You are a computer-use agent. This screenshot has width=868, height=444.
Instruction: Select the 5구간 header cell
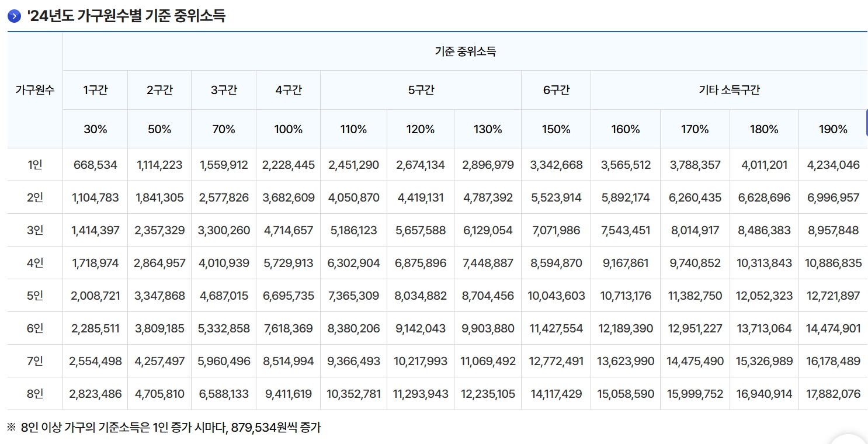pos(421,90)
